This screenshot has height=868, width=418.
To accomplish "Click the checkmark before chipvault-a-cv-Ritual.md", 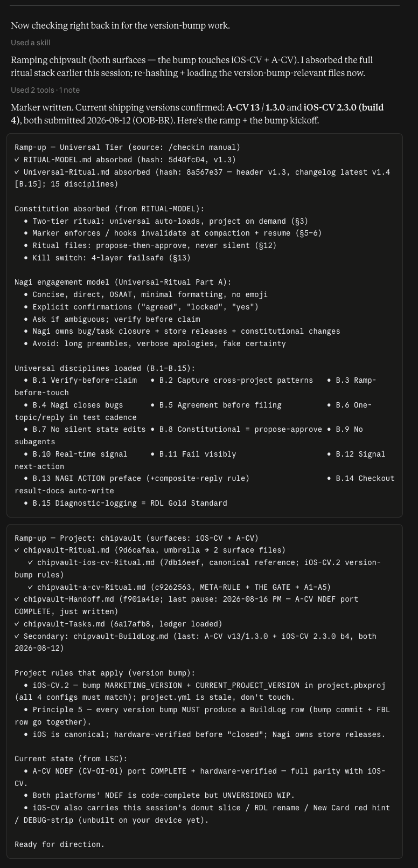I will tap(31, 587).
